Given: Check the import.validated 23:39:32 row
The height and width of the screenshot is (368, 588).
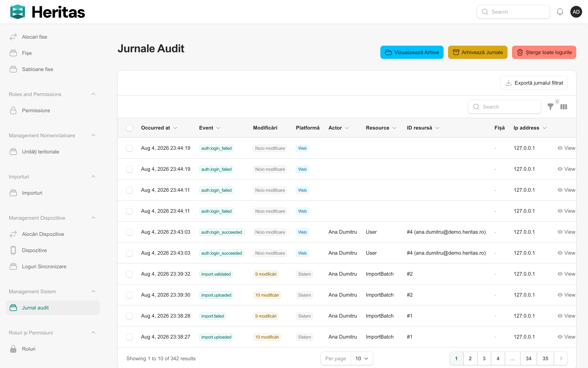Looking at the screenshot, I should tap(129, 274).
